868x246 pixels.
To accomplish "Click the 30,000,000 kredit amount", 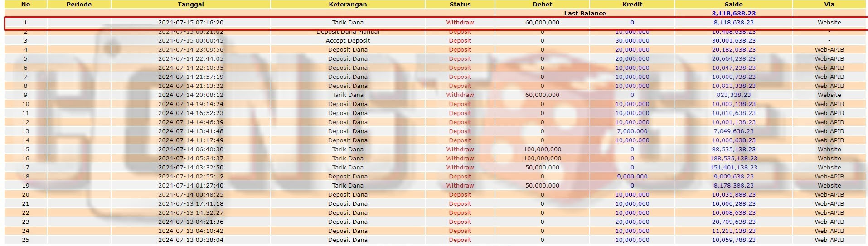I will point(632,41).
